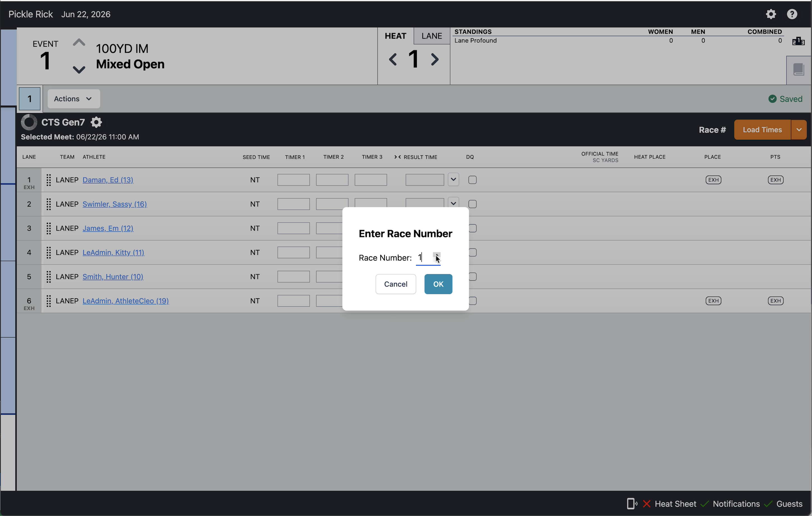Go to previous heat arrow
Image resolution: width=812 pixels, height=516 pixels.
393,59
